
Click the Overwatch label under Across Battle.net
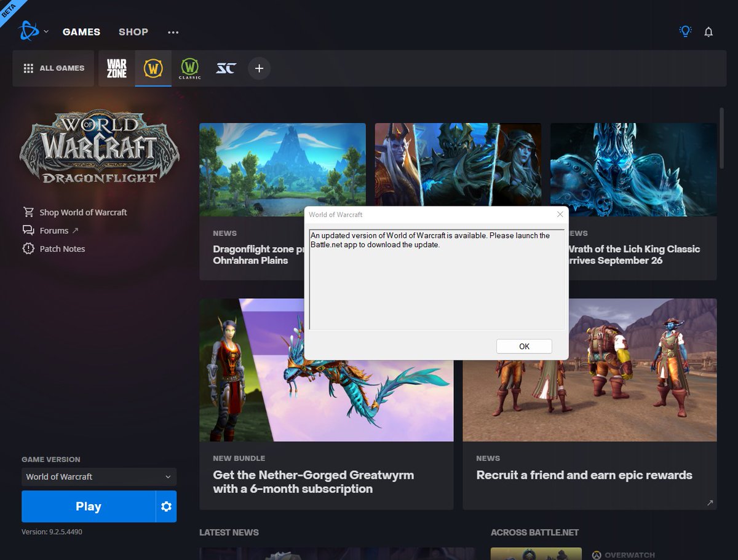click(622, 555)
